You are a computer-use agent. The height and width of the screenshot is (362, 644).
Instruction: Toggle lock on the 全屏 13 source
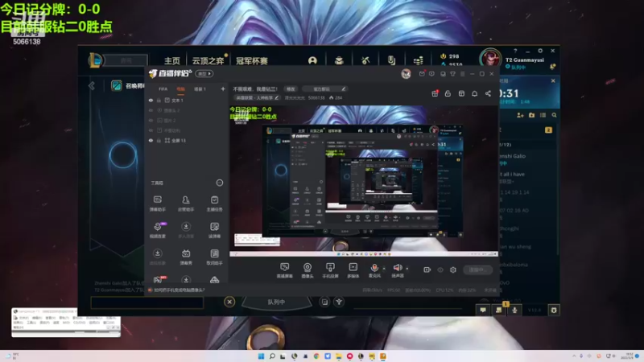(x=159, y=140)
